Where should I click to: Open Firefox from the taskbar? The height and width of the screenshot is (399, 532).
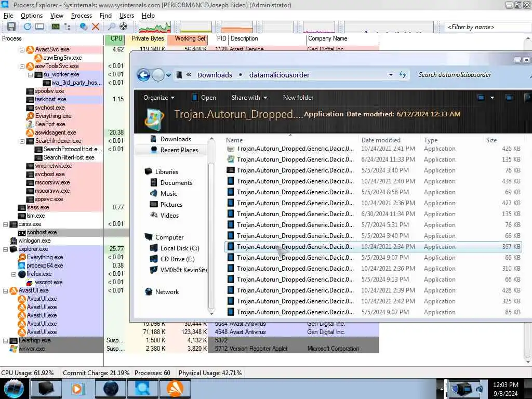click(x=111, y=389)
